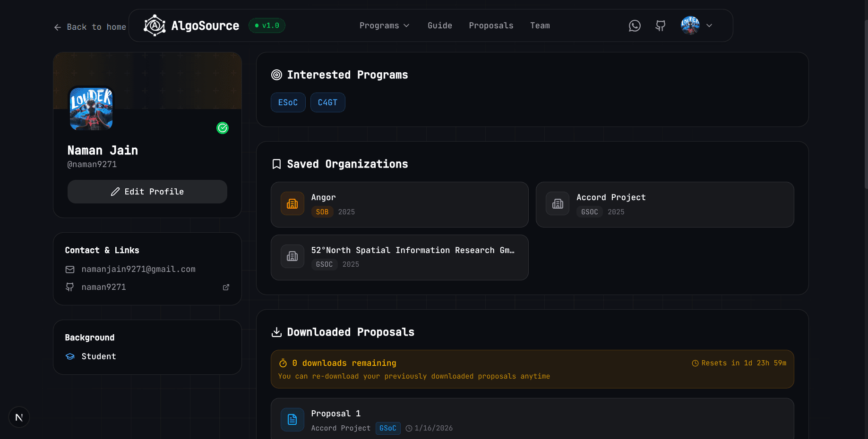Viewport: 868px width, 439px height.
Task: Click the Edit Profile button
Action: (x=147, y=192)
